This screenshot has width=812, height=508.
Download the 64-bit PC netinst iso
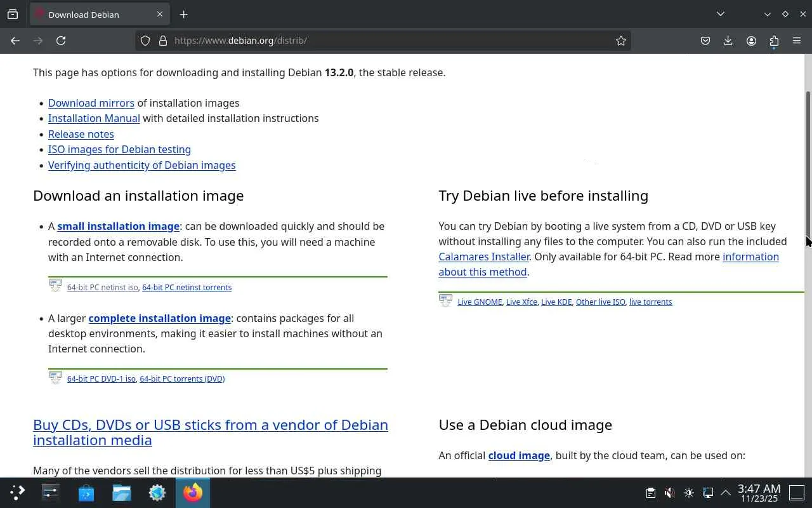(103, 288)
